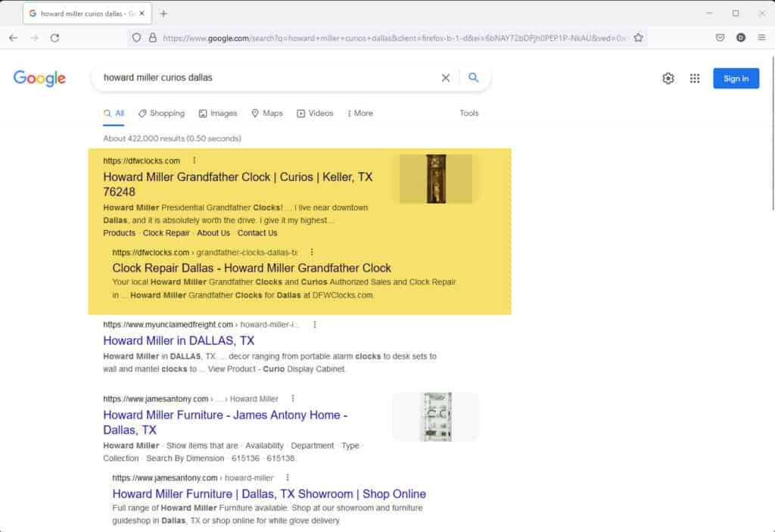Open the Clock Repair sitelink
The width and height of the screenshot is (775, 532).
[x=166, y=233]
